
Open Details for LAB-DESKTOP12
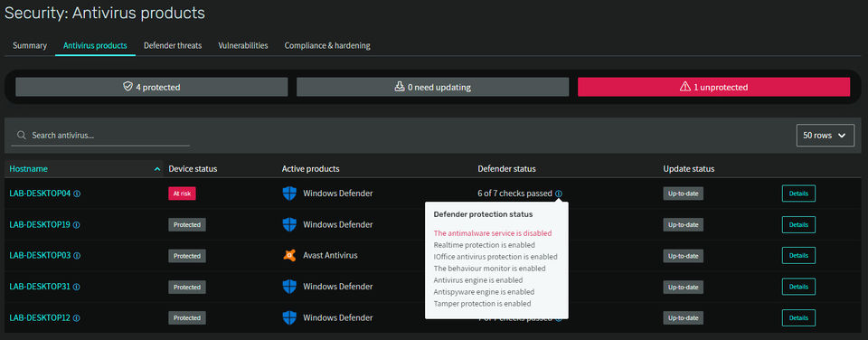pos(798,318)
